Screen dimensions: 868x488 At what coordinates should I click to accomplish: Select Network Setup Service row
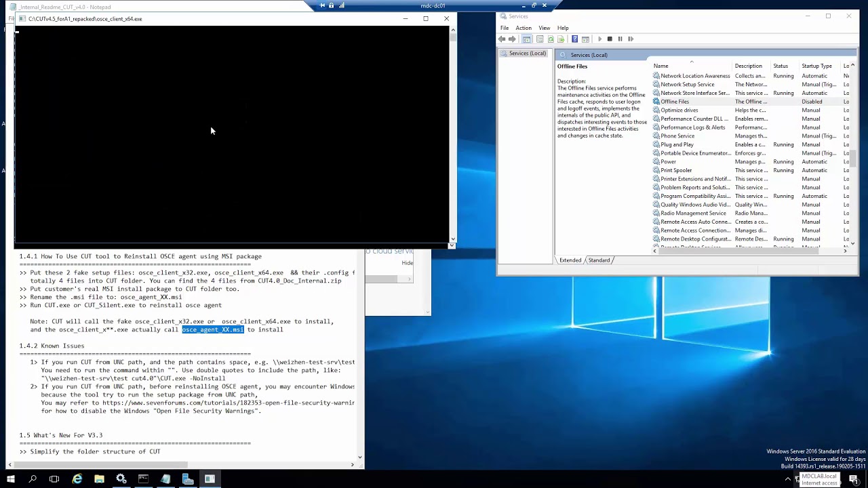click(751, 85)
